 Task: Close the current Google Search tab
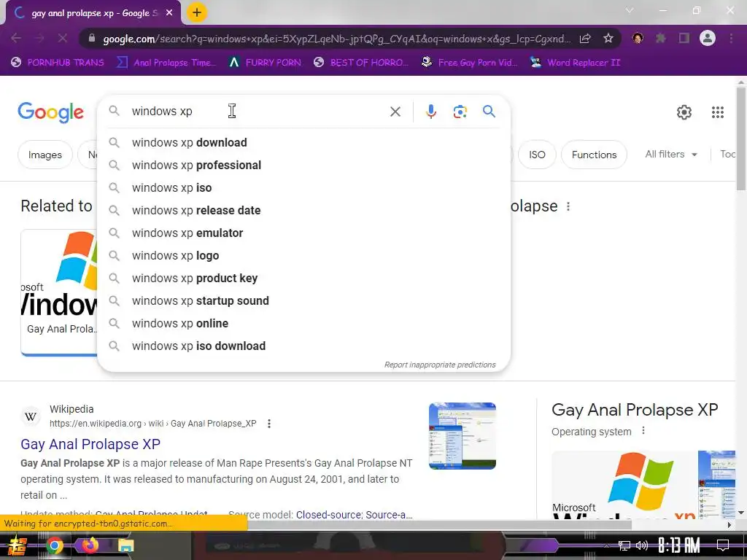[x=169, y=13]
